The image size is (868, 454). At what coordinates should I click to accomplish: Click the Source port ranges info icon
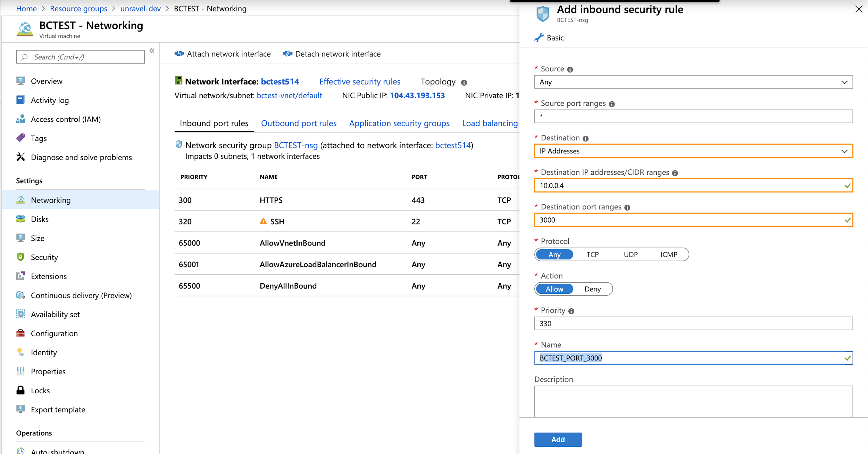(x=612, y=104)
